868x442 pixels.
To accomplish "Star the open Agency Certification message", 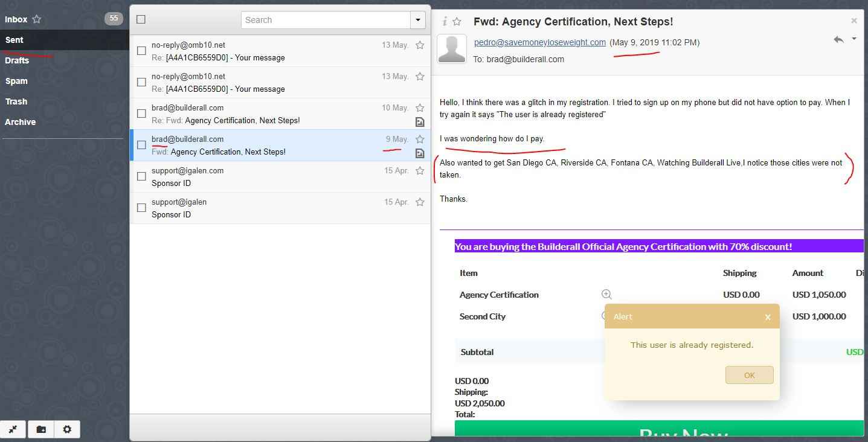I will (x=457, y=22).
